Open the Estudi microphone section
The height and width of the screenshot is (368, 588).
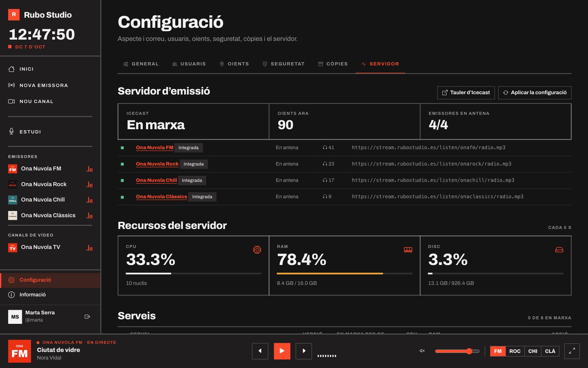[x=50, y=132]
